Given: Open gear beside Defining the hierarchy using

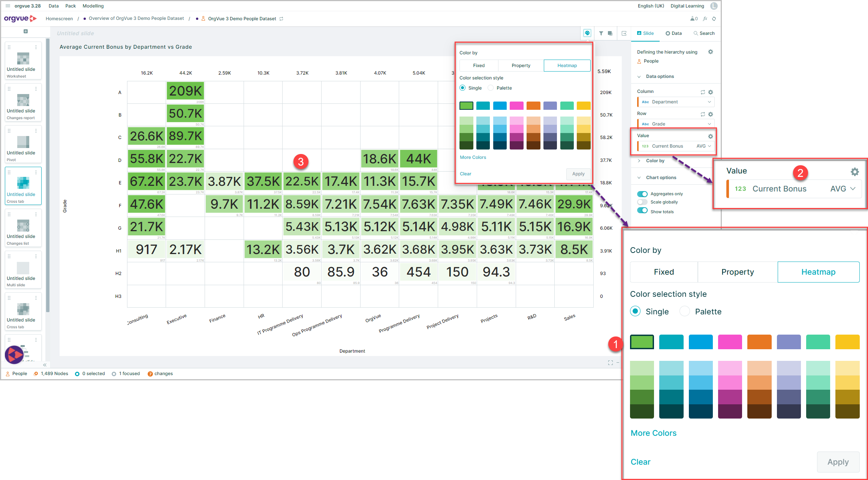Looking at the screenshot, I should 710,52.
